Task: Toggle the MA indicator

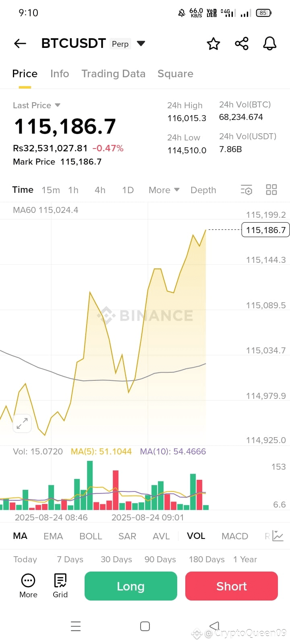Action: tap(20, 536)
